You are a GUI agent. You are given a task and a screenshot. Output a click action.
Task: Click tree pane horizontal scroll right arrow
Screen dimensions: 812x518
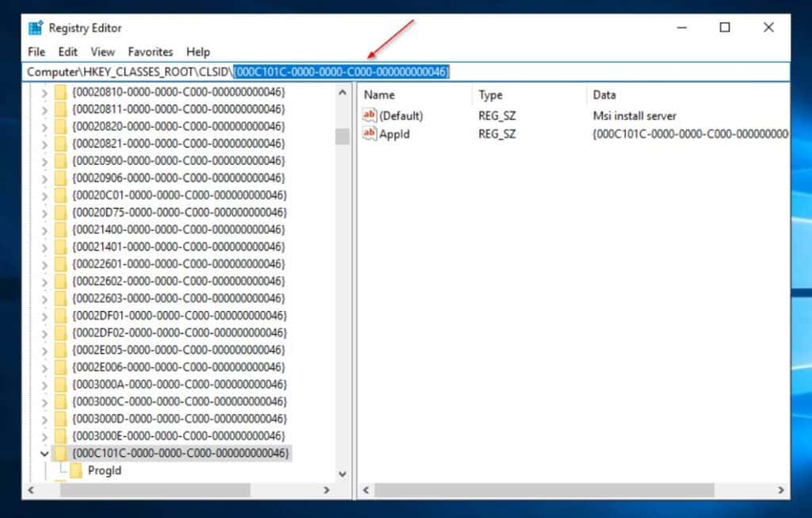click(x=326, y=490)
